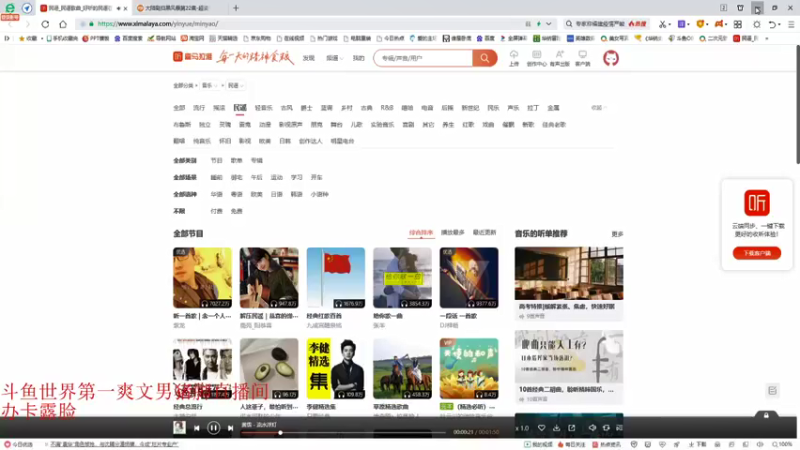Skip to the previous track in the player
Viewport: 800px width, 450px height.
[196, 428]
